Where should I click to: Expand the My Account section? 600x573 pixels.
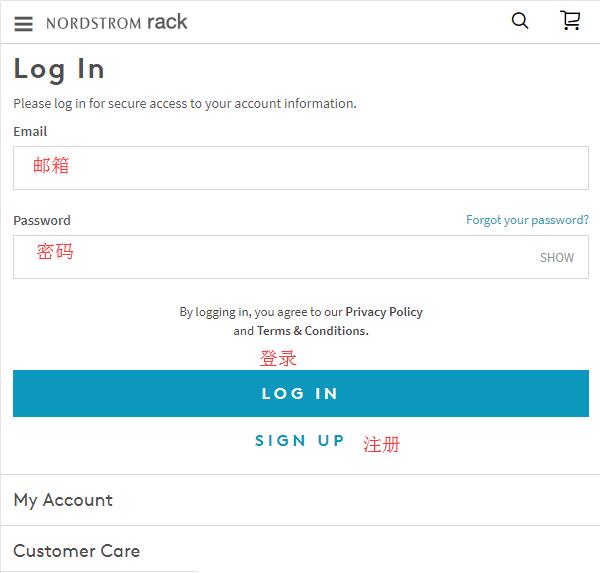click(300, 500)
